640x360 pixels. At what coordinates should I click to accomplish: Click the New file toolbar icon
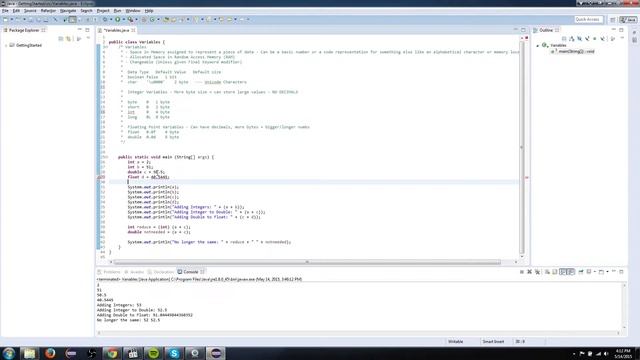5,20
